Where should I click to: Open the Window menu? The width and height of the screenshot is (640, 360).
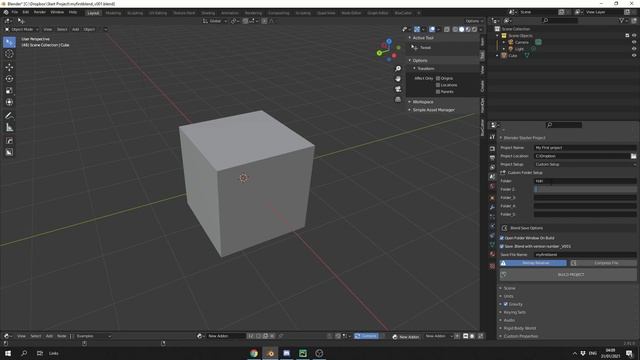tap(57, 13)
